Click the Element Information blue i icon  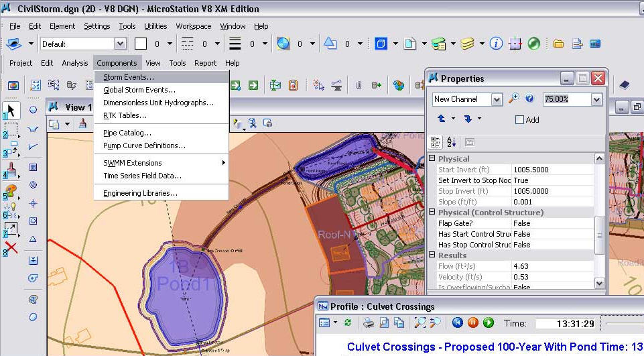pos(496,43)
